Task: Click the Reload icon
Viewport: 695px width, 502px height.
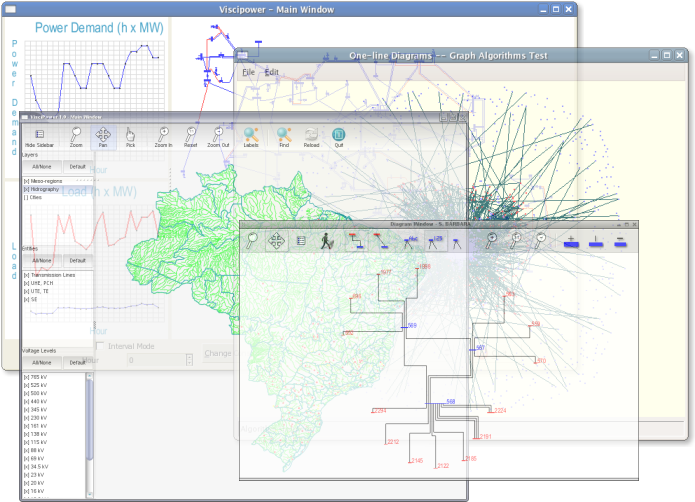Action: point(311,137)
